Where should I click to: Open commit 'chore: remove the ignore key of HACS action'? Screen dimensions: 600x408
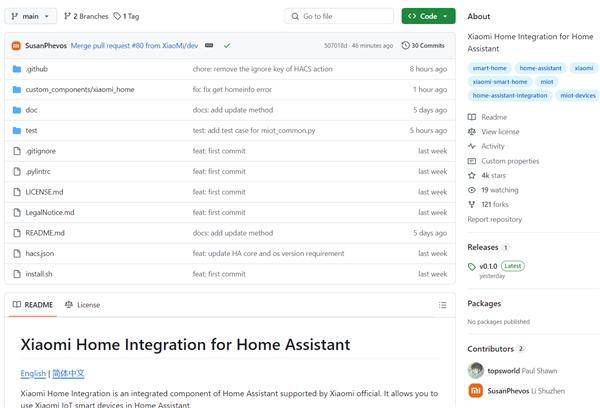pos(262,69)
